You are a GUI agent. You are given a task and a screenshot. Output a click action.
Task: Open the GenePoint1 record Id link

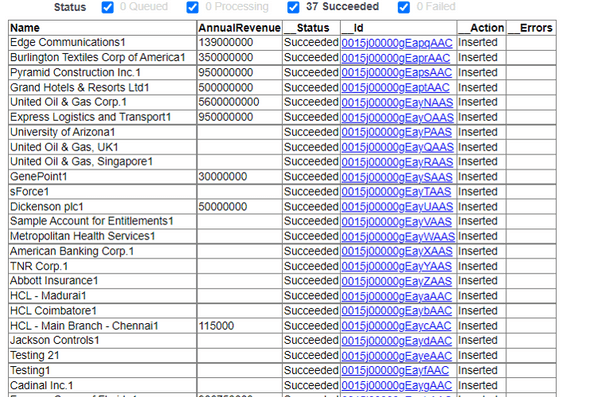pos(397,177)
